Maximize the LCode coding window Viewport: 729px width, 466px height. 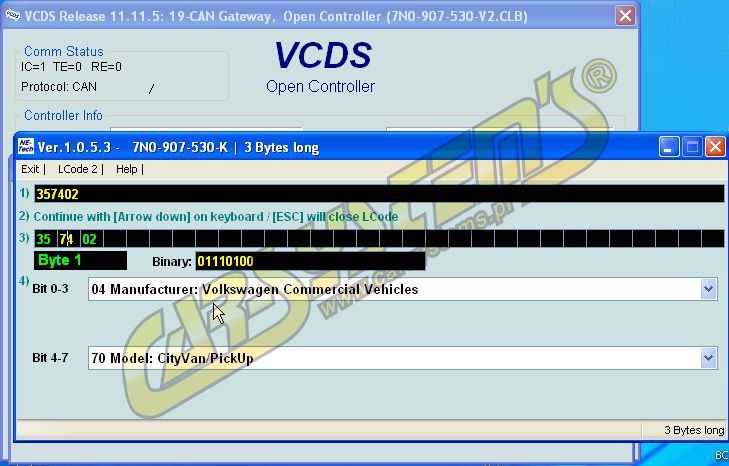(692, 147)
